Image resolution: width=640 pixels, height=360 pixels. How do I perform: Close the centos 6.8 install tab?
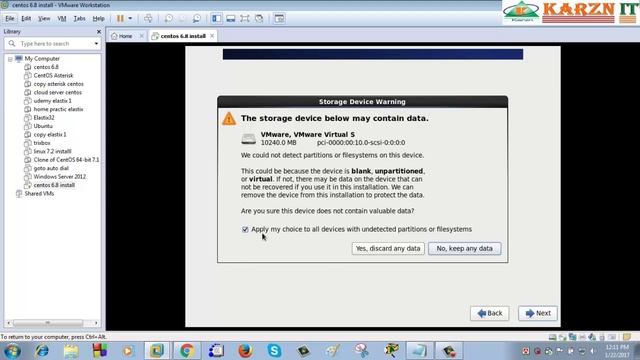pos(212,36)
